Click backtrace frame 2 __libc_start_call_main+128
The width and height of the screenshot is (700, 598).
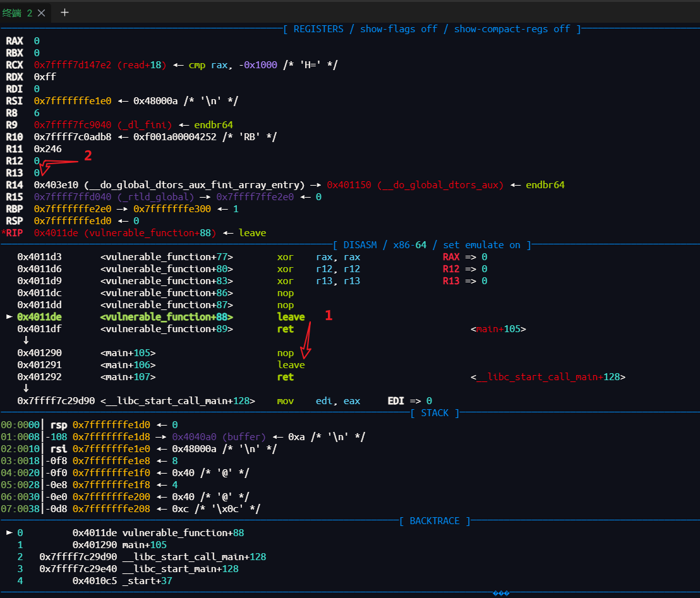[x=194, y=558]
